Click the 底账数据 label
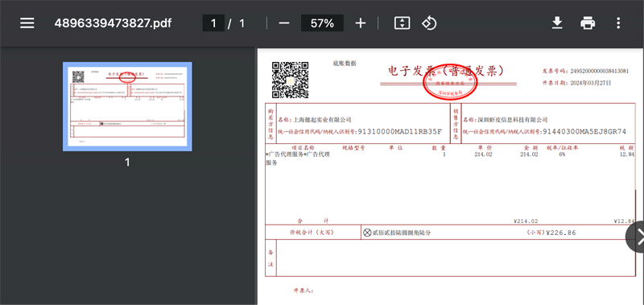 click(x=345, y=64)
